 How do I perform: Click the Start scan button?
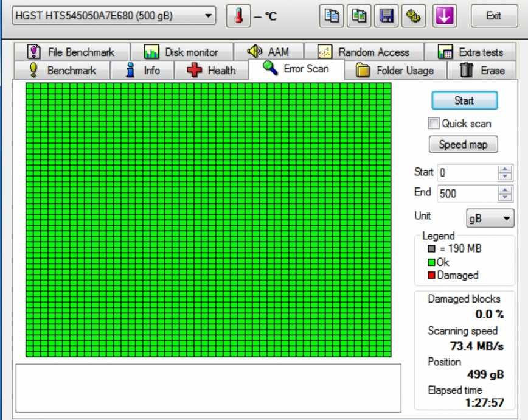point(464,100)
